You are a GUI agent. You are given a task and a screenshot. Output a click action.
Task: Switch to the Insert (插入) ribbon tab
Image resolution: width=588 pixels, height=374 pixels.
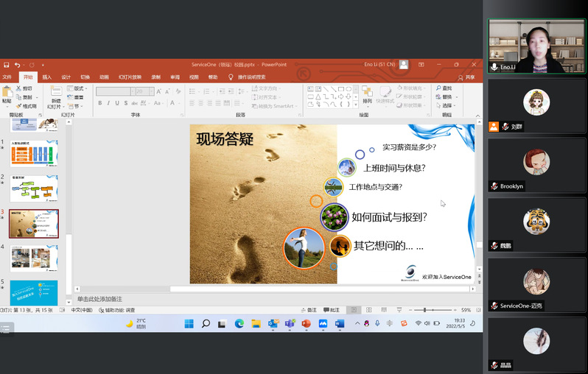click(x=46, y=77)
